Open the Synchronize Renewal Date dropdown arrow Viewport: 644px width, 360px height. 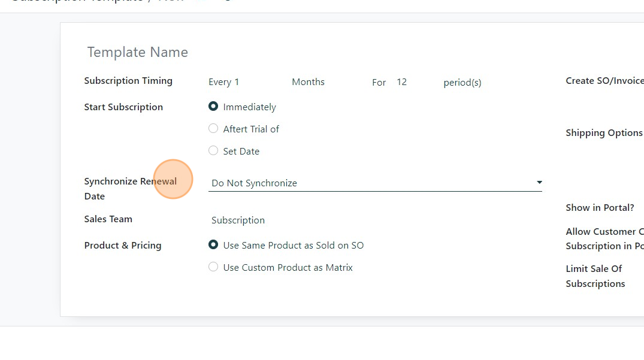click(x=539, y=183)
